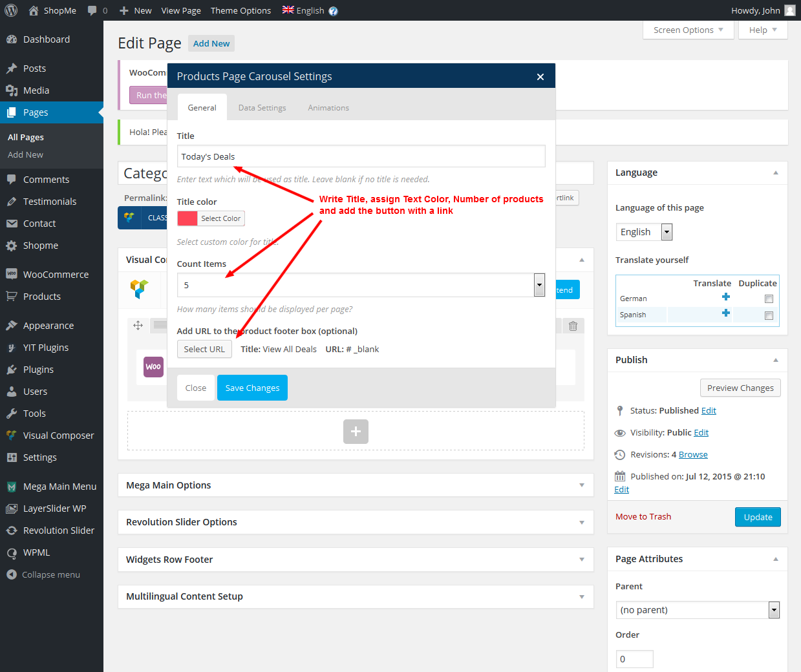Expand the Mega Main Options panel

(x=581, y=485)
